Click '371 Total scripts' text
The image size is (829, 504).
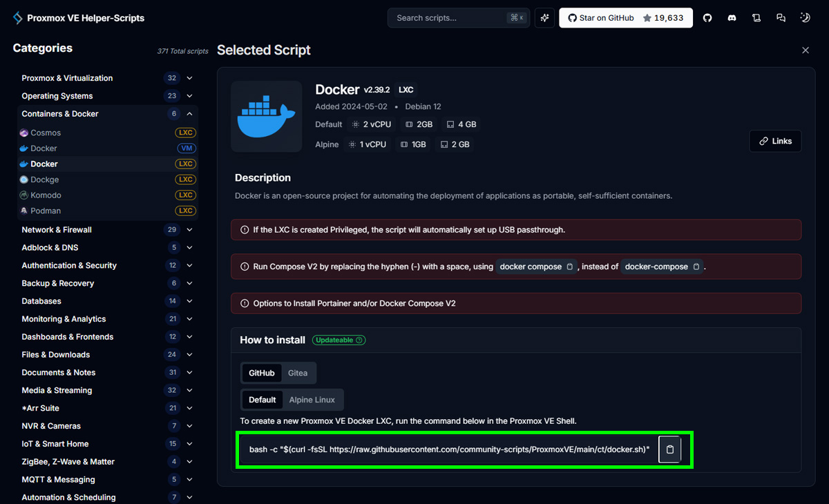182,51
